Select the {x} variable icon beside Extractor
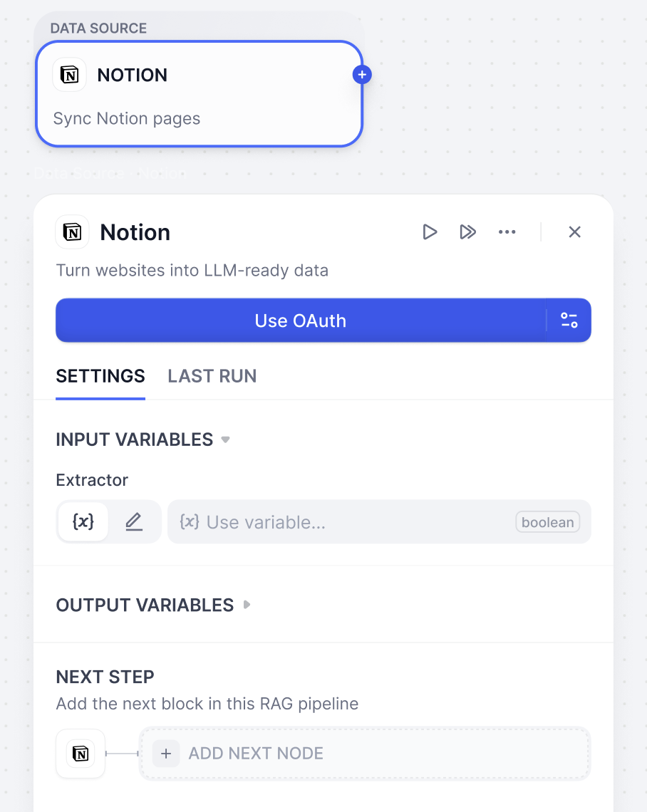This screenshot has width=647, height=812. (83, 521)
